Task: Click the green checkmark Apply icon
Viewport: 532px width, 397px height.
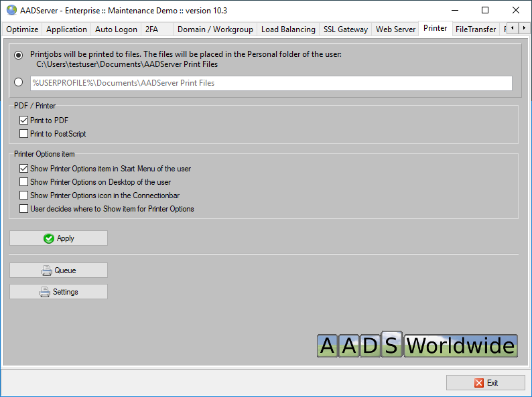Action: tap(48, 238)
